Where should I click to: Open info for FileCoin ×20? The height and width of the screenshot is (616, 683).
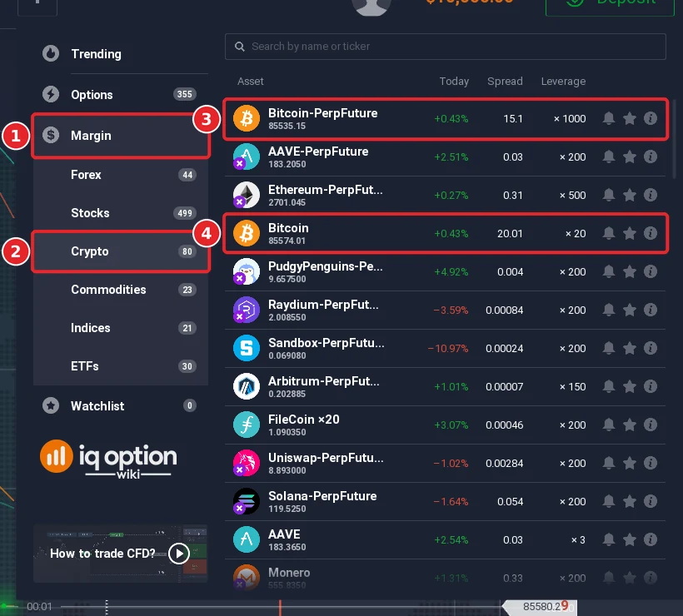point(651,425)
